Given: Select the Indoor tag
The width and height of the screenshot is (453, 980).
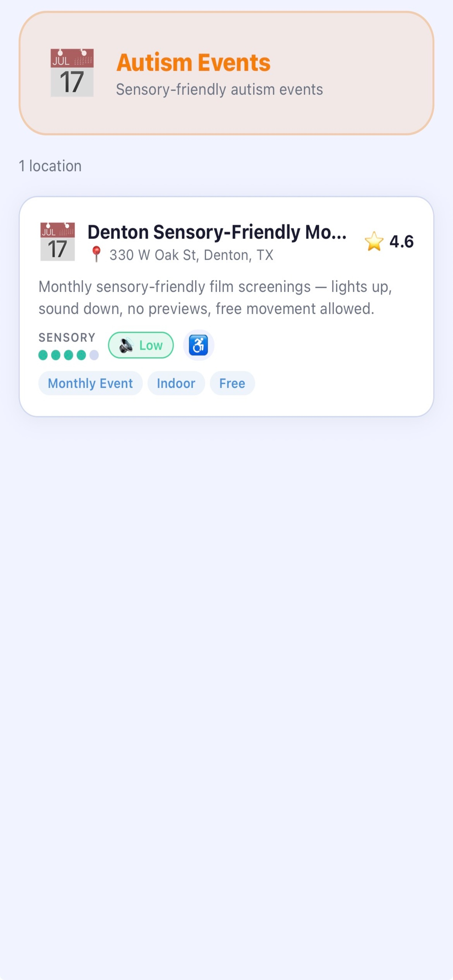Looking at the screenshot, I should pyautogui.click(x=176, y=383).
